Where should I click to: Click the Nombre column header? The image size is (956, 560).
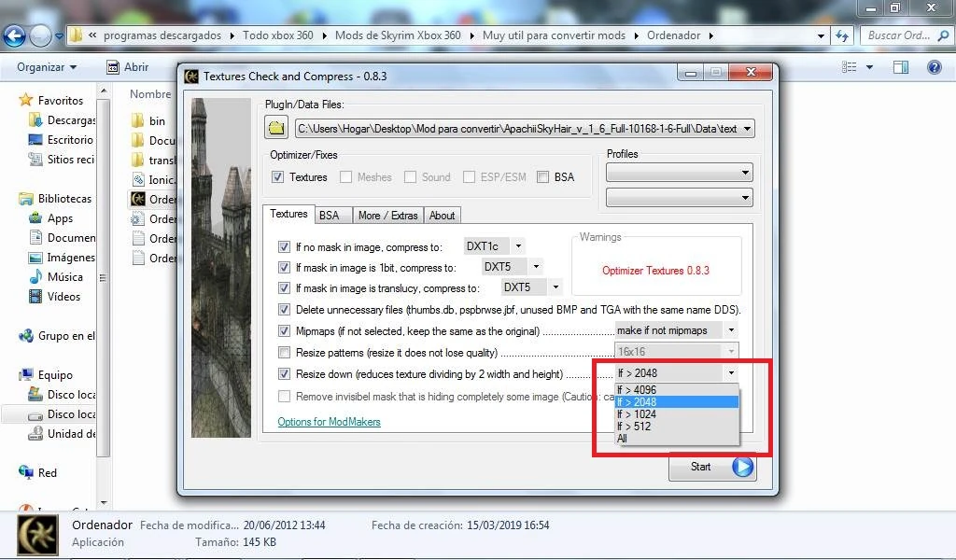(150, 94)
